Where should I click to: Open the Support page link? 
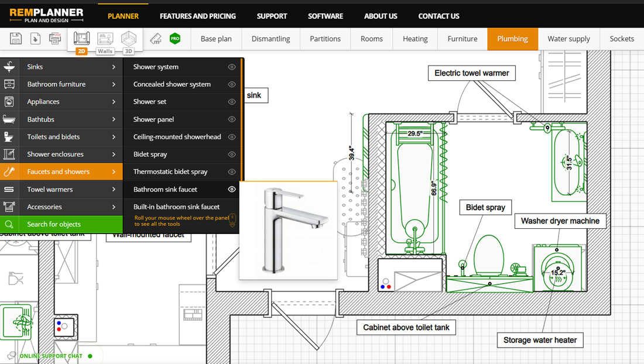(x=272, y=16)
